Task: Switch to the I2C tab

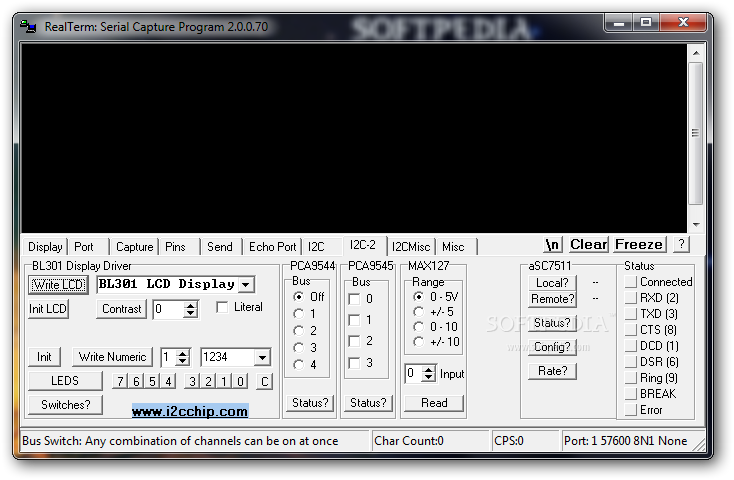Action: pos(316,247)
